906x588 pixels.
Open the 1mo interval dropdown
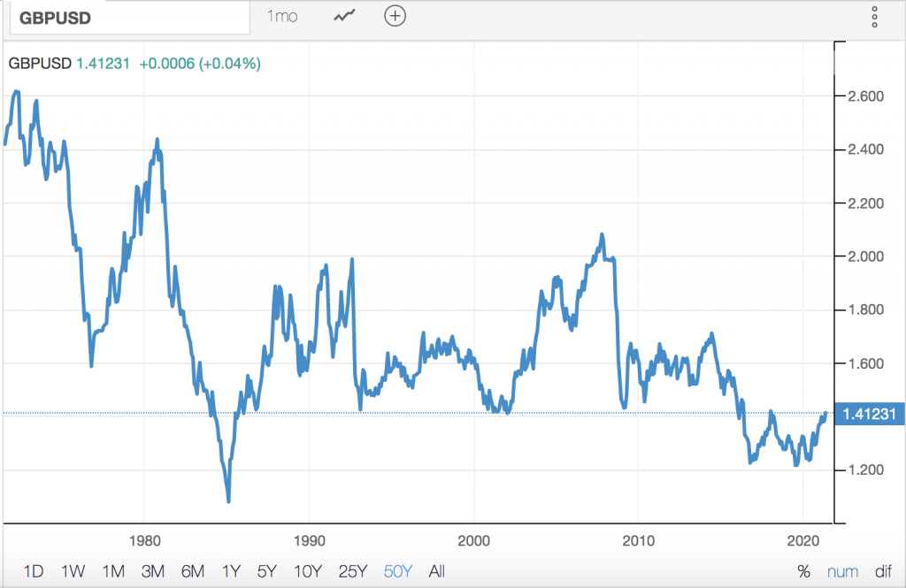pos(282,17)
